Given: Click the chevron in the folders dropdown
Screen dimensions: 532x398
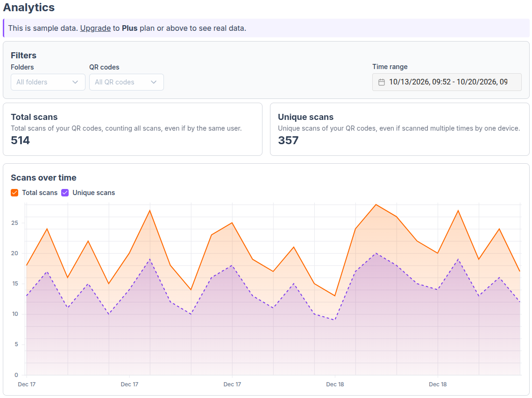Looking at the screenshot, I should click(75, 82).
